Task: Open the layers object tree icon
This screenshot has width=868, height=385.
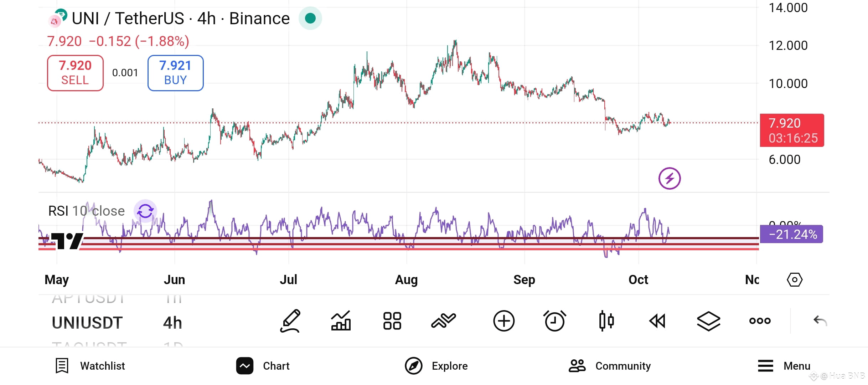Action: point(708,321)
